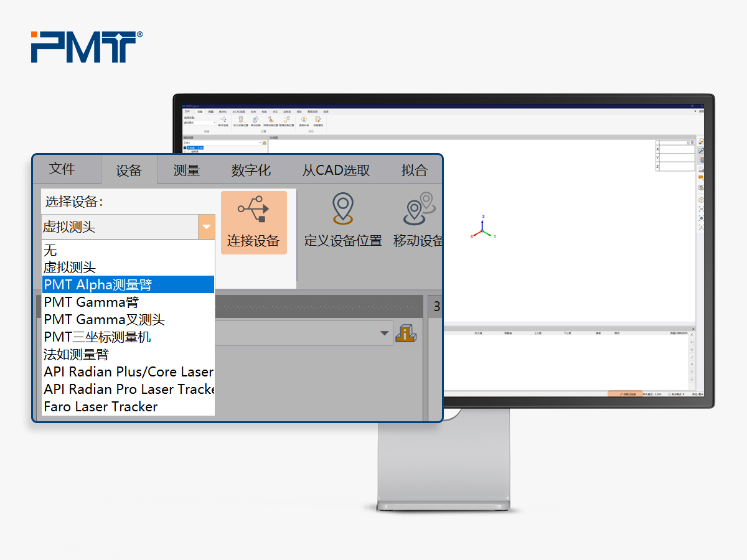Open 高级应用 tab in monitor ribbon

[x=312, y=111]
